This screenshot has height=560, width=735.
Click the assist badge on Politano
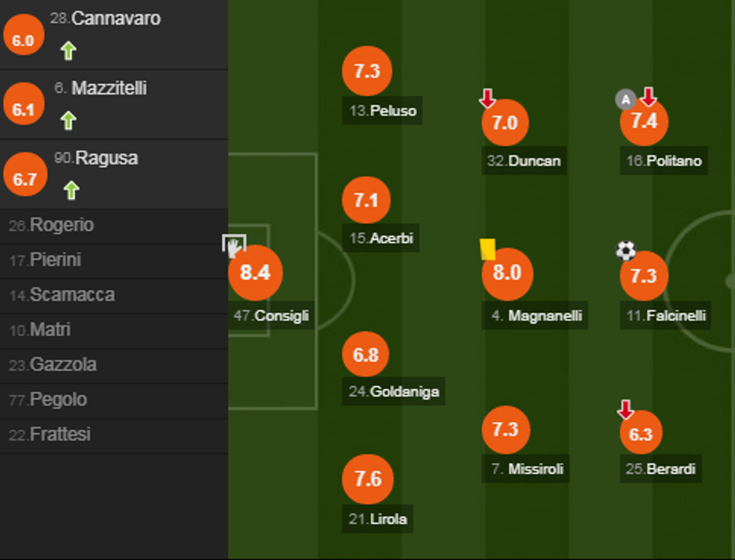pyautogui.click(x=625, y=99)
